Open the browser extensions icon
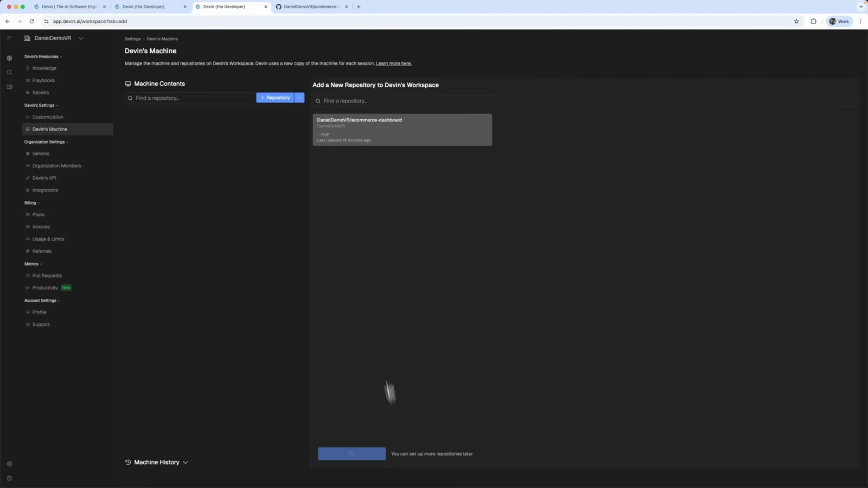Image resolution: width=868 pixels, height=488 pixels. click(814, 21)
